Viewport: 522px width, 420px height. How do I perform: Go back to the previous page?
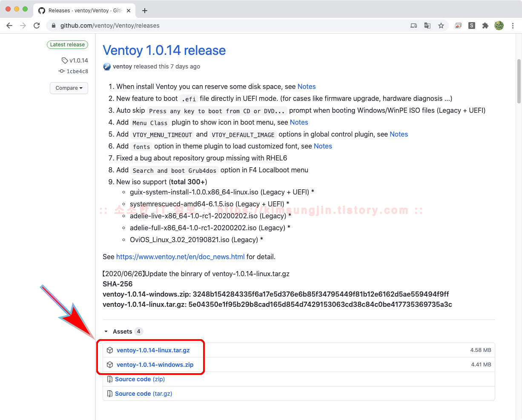(x=9, y=26)
